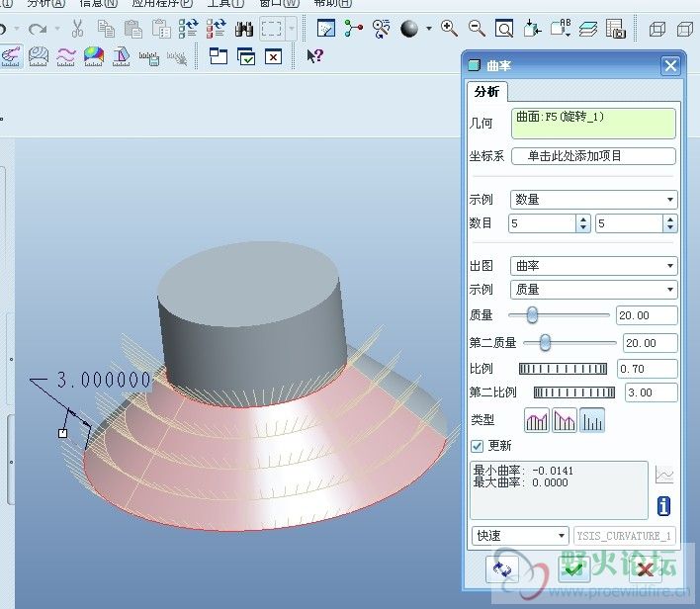The width and height of the screenshot is (700, 609).
Task: Click the 几何 geometry collector field
Action: pos(593,123)
